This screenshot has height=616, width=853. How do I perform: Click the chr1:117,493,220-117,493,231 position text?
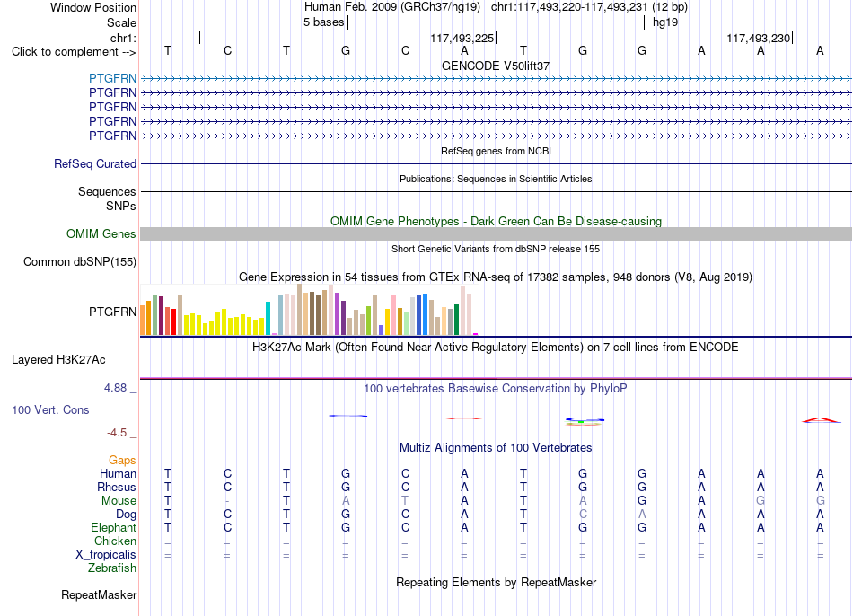pos(569,7)
